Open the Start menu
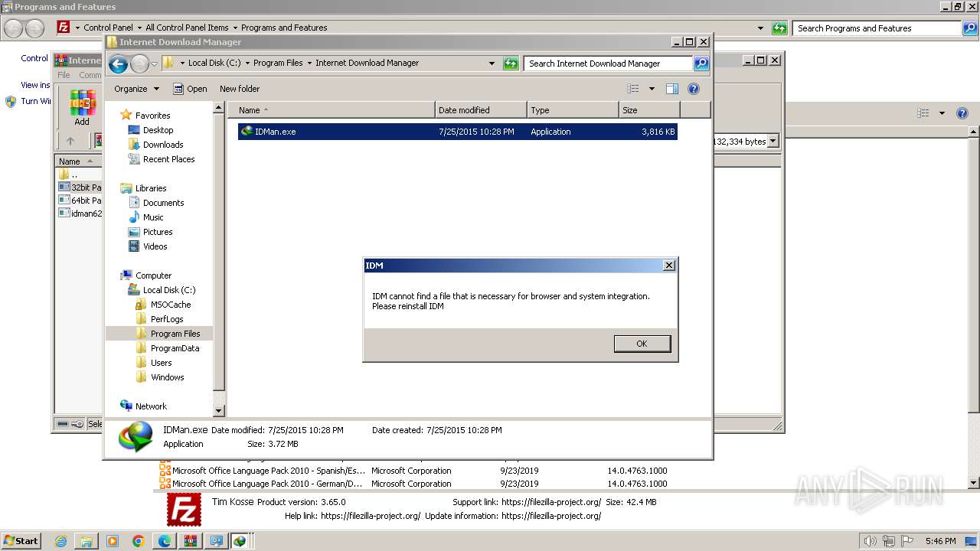 (21, 541)
